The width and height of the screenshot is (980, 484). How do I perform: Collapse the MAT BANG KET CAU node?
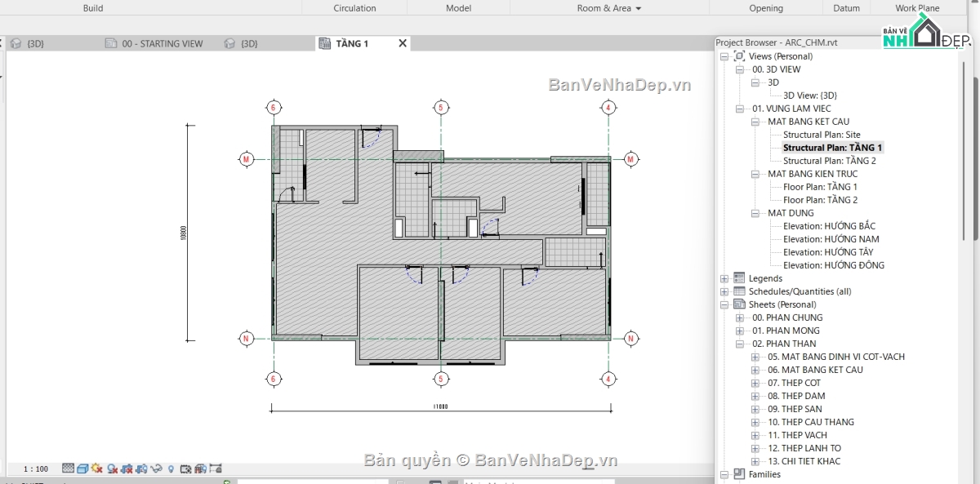[755, 122]
